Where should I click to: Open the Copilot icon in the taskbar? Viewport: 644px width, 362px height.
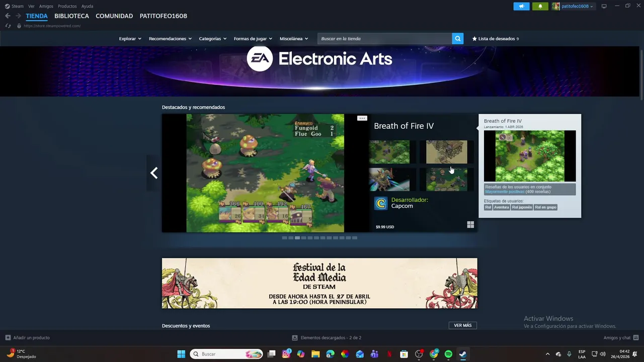click(301, 354)
